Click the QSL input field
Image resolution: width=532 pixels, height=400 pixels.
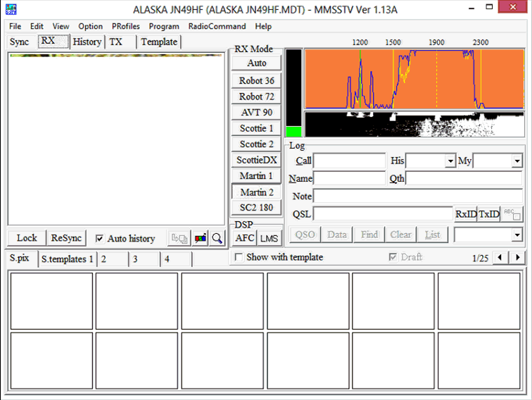click(x=383, y=214)
